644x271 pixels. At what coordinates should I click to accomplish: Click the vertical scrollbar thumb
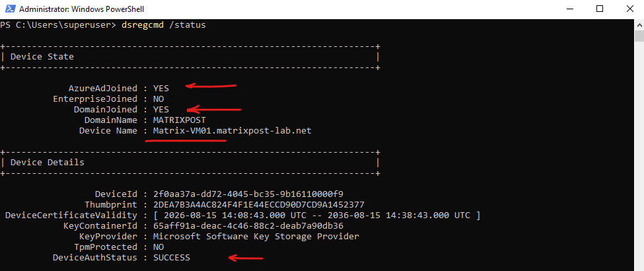click(639, 36)
